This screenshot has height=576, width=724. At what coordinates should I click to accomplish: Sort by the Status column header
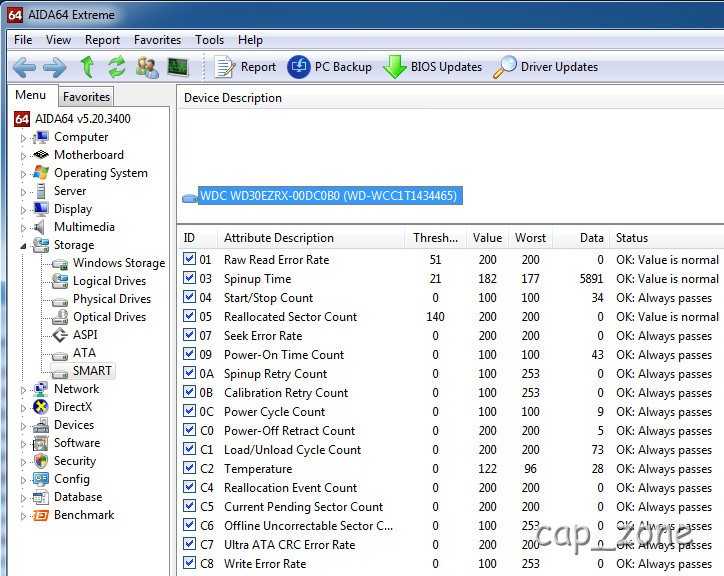point(667,238)
